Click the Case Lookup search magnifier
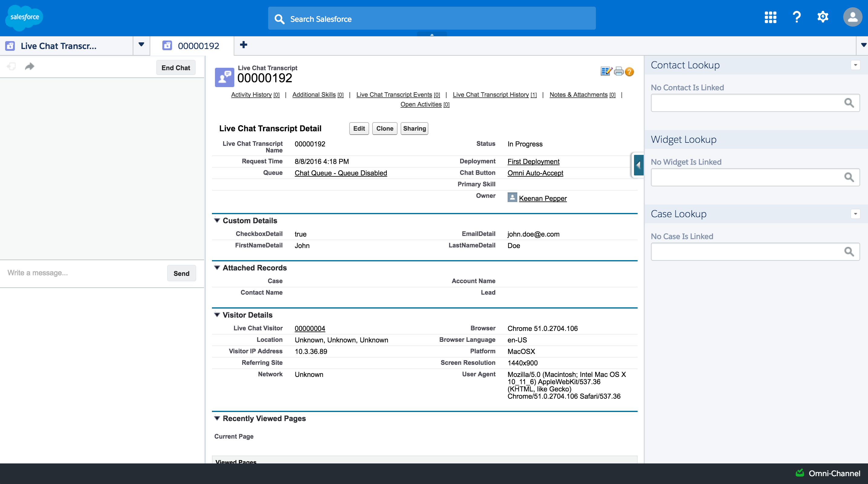Image resolution: width=868 pixels, height=484 pixels. 849,252
